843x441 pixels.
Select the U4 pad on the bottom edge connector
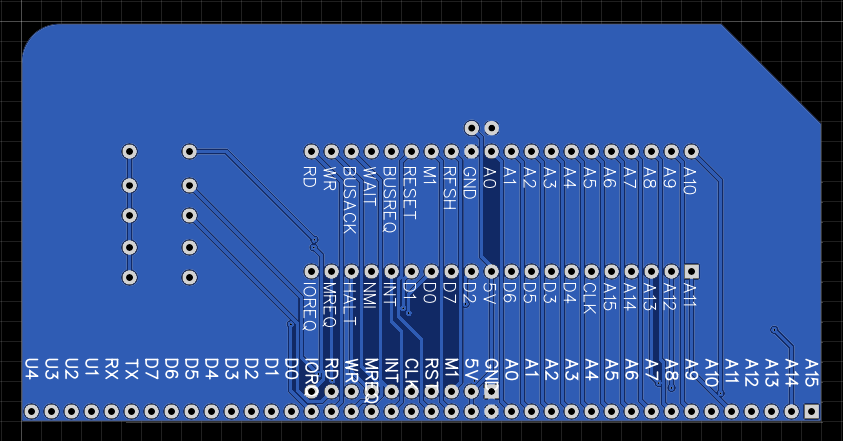[31, 411]
